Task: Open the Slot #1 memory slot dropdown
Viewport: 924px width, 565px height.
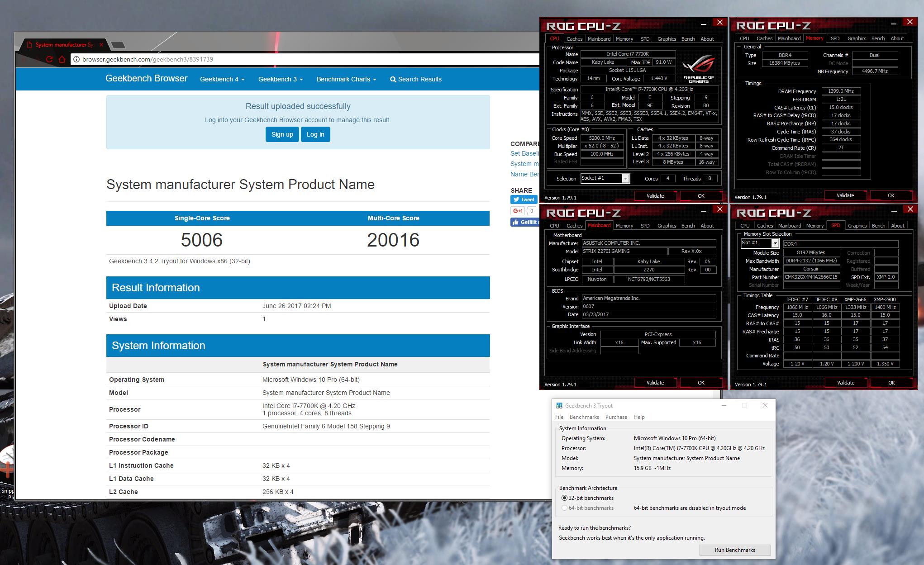Action: point(775,243)
